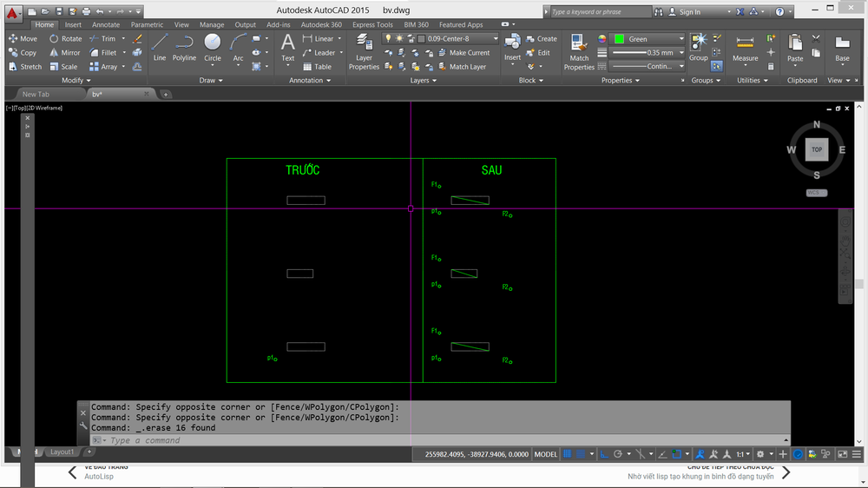Open the Layout1 tab
This screenshot has height=488, width=868.
click(x=62, y=452)
